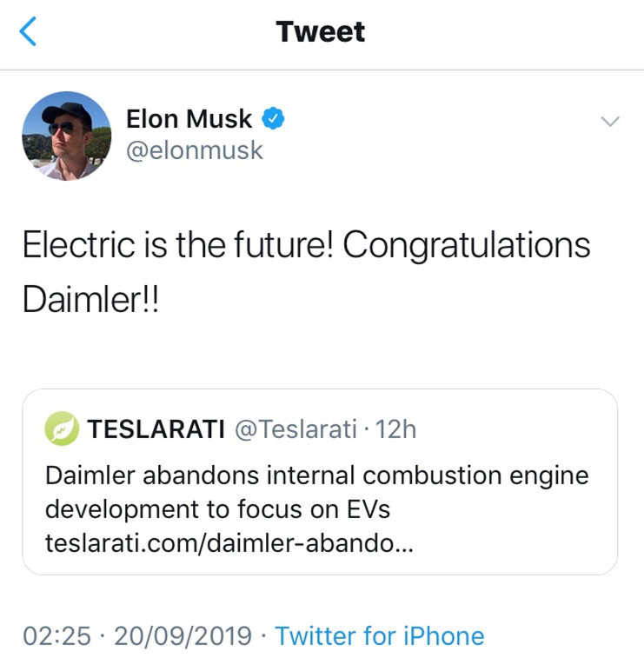
Task: Expand the tweet options chevron
Action: pyautogui.click(x=611, y=122)
